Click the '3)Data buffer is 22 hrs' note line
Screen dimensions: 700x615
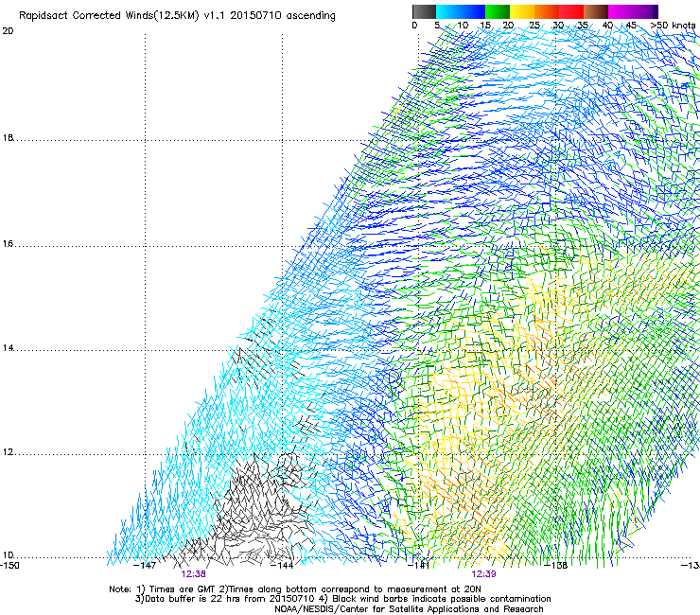(342, 599)
